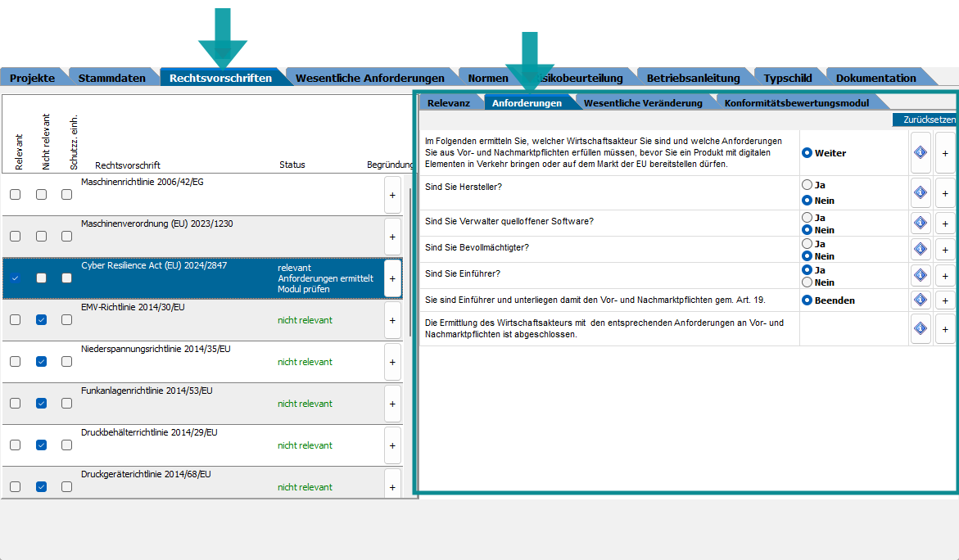Click plus icon next to 'Sind Sie Hersteller?'

point(945,193)
